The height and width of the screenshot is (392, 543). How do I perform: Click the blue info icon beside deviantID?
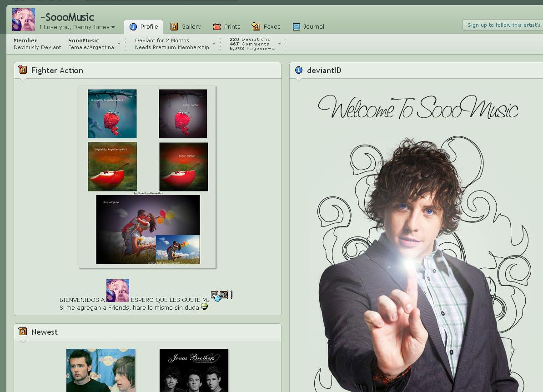click(298, 70)
